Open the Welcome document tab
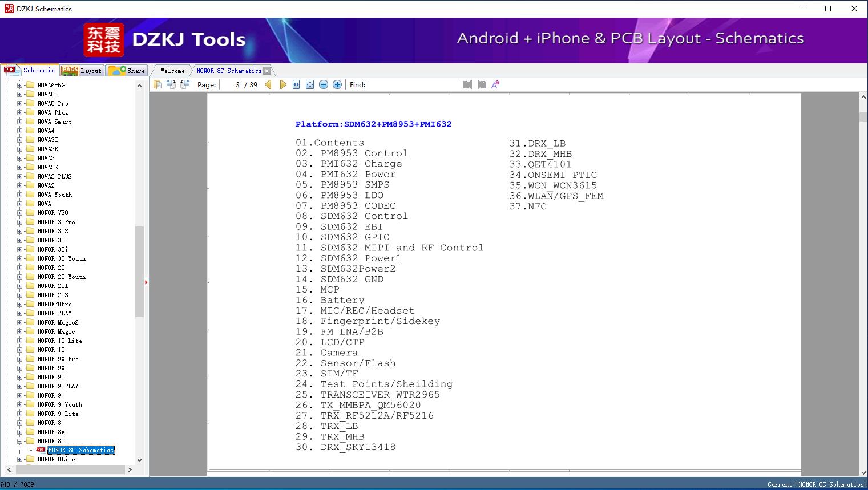This screenshot has height=490, width=868. [172, 71]
